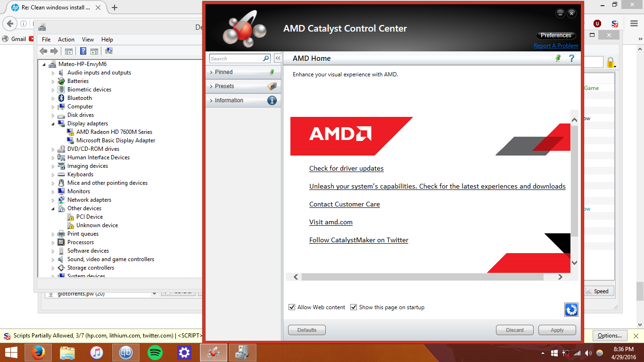
Task: Expand the Processors tree node
Action: coord(53,242)
